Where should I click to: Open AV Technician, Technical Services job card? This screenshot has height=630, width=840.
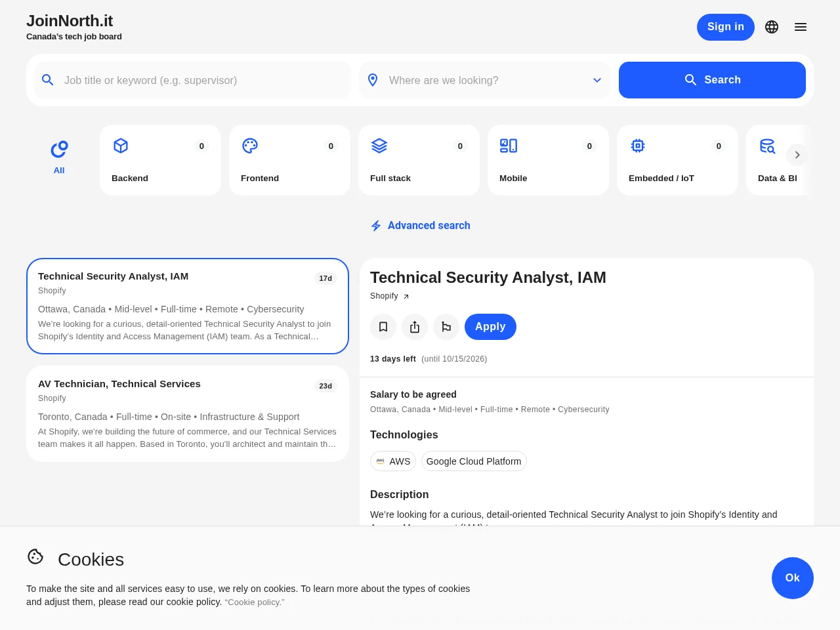tap(188, 413)
